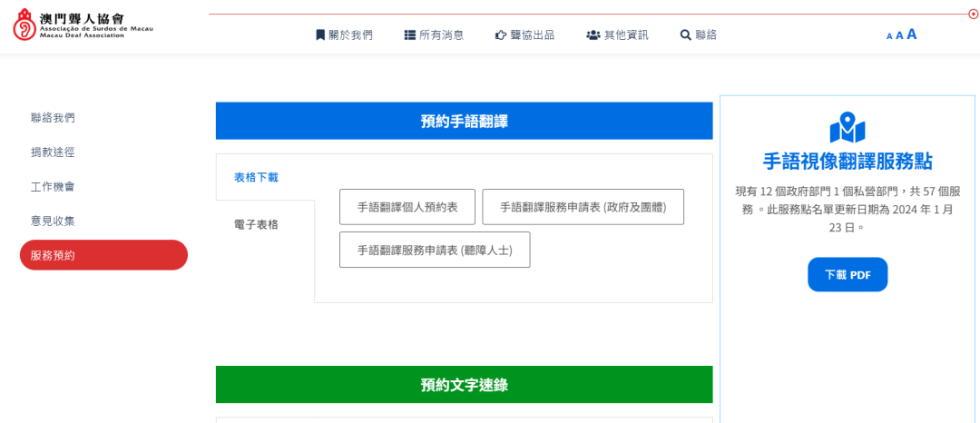Click the people icon beside 其他資訊
The width and height of the screenshot is (980, 423).
pyautogui.click(x=593, y=34)
